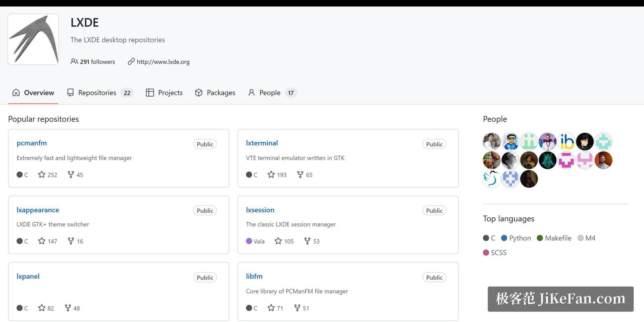
Task: Click 'The LXDE desktop repositories' tagline
Action: pos(118,40)
